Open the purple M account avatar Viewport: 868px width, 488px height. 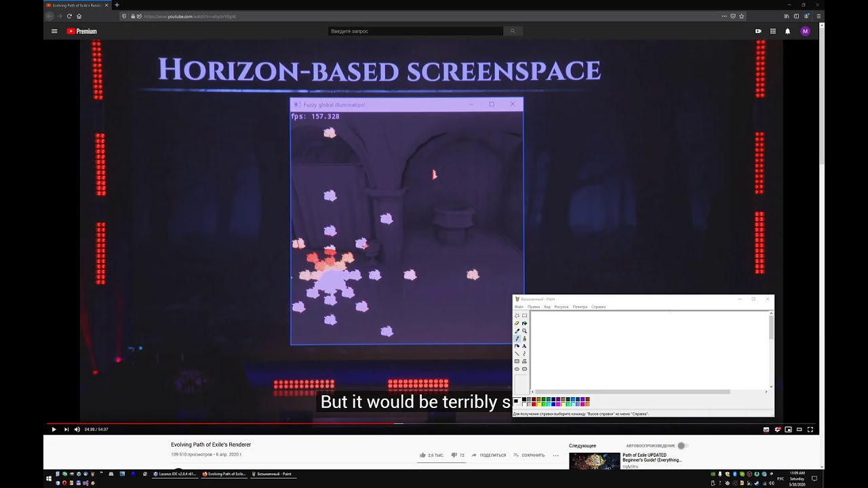click(805, 31)
